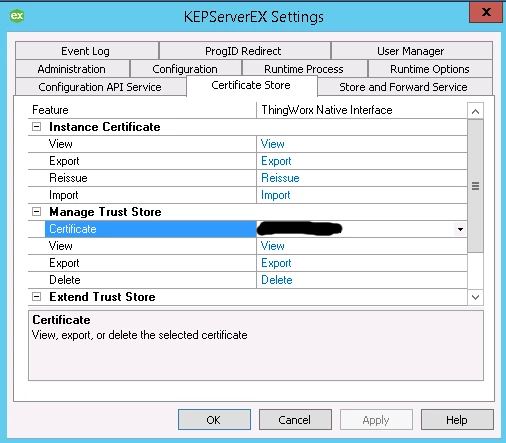Switch to the Event Log tab

[87, 51]
